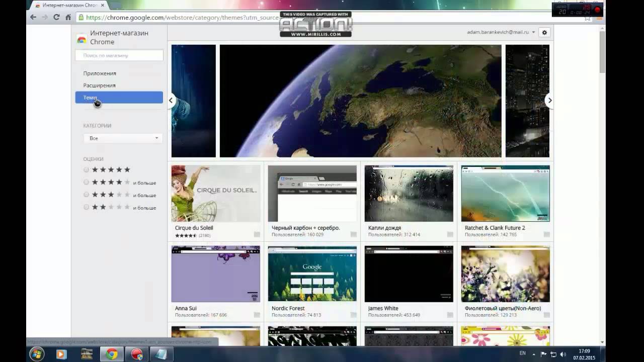This screenshot has height=362, width=644.
Task: Click the Cirque du Soleil star rating
Action: click(186, 235)
